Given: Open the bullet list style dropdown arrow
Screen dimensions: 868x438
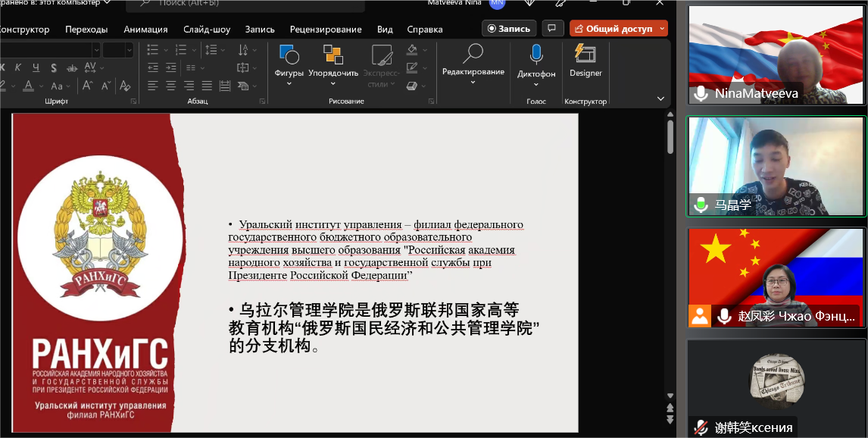Looking at the screenshot, I should [166, 50].
